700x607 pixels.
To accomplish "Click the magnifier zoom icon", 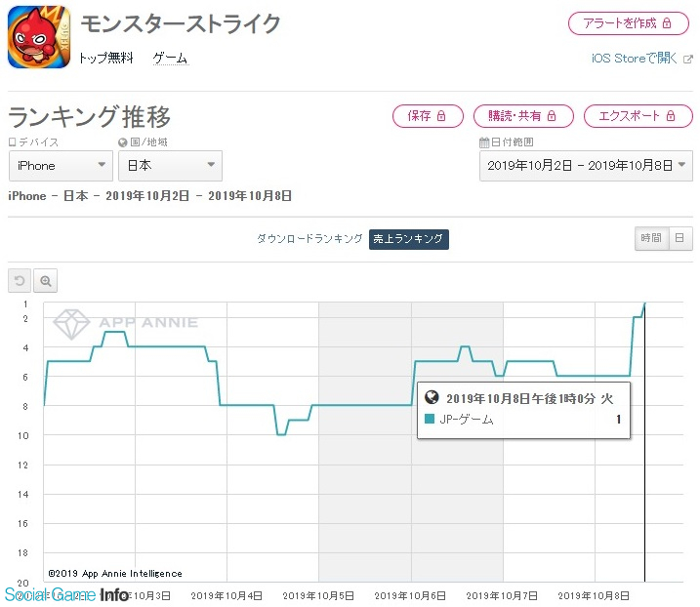I will click(x=46, y=281).
